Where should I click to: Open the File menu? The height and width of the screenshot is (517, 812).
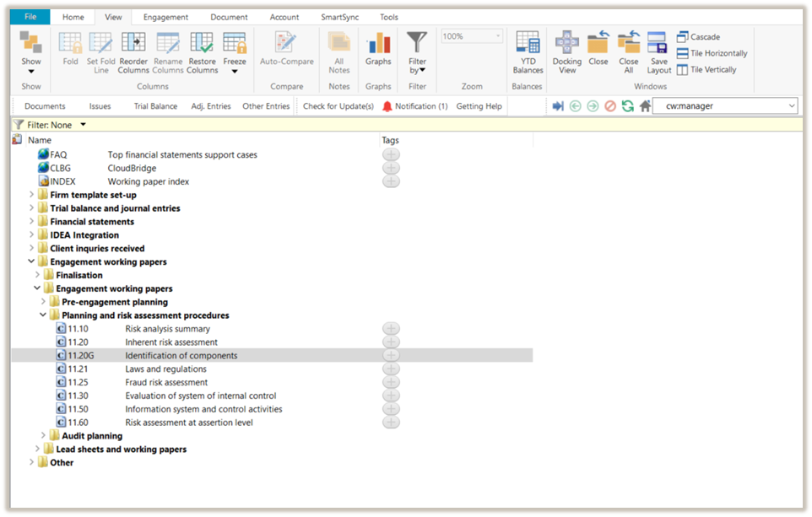(30, 17)
